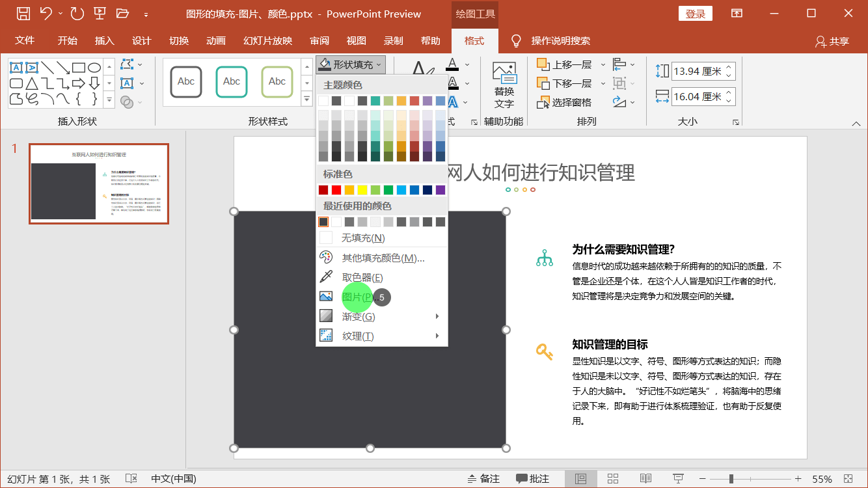Pick the teal theme color swatch
This screenshot has height=488, width=868.
(x=375, y=101)
